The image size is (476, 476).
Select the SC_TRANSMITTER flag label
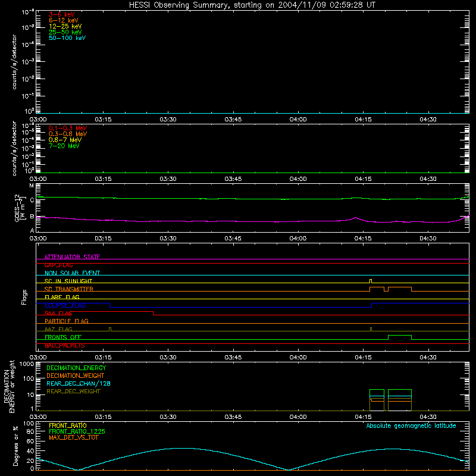click(68, 289)
